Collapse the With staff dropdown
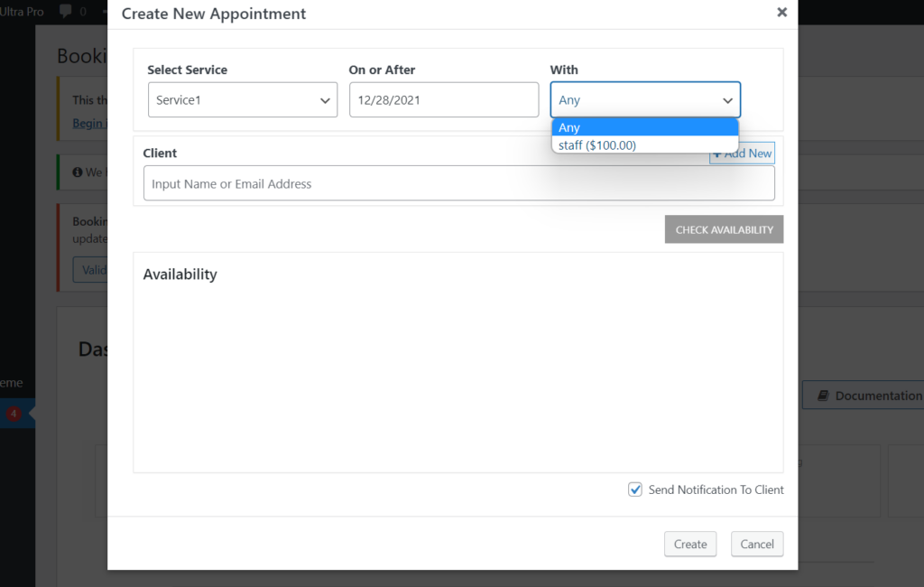924x587 pixels. point(645,99)
